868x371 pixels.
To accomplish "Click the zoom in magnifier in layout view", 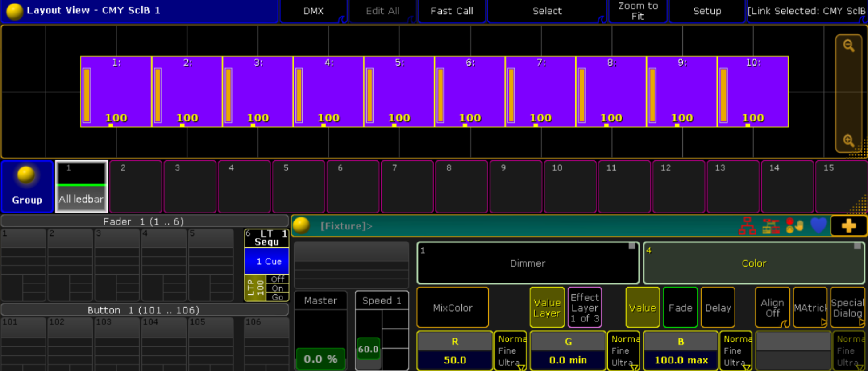I will tap(848, 141).
